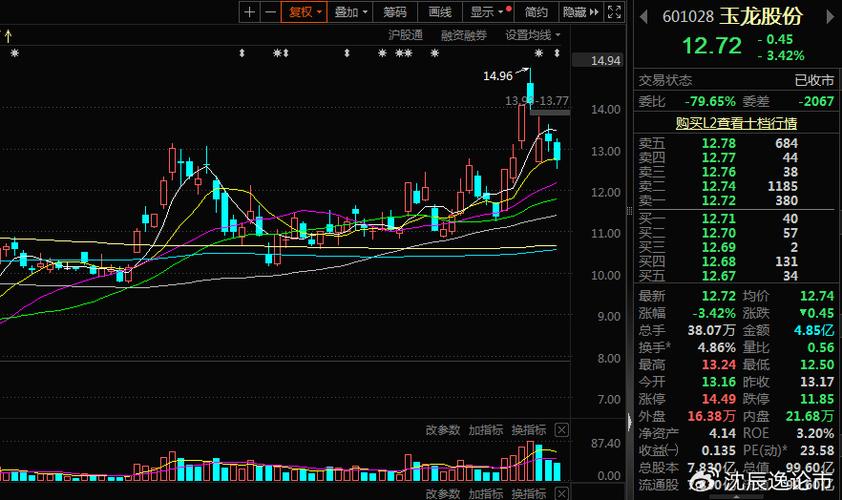The height and width of the screenshot is (500, 842).
Task: Click the 外盘 16.38万 value
Action: point(711,416)
